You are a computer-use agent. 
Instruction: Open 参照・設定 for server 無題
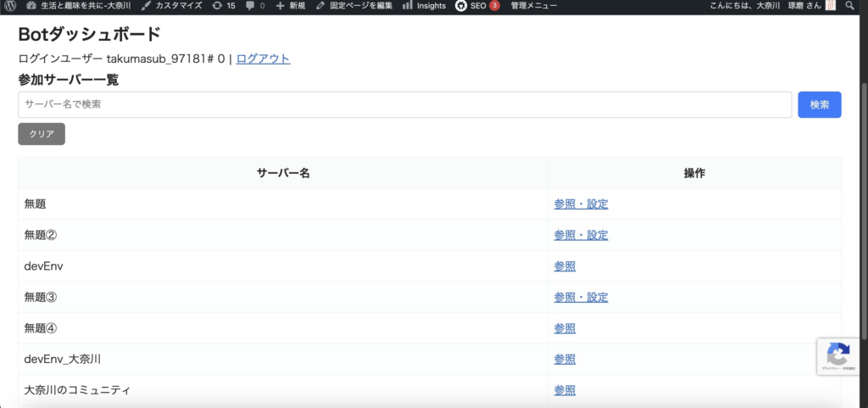click(581, 204)
